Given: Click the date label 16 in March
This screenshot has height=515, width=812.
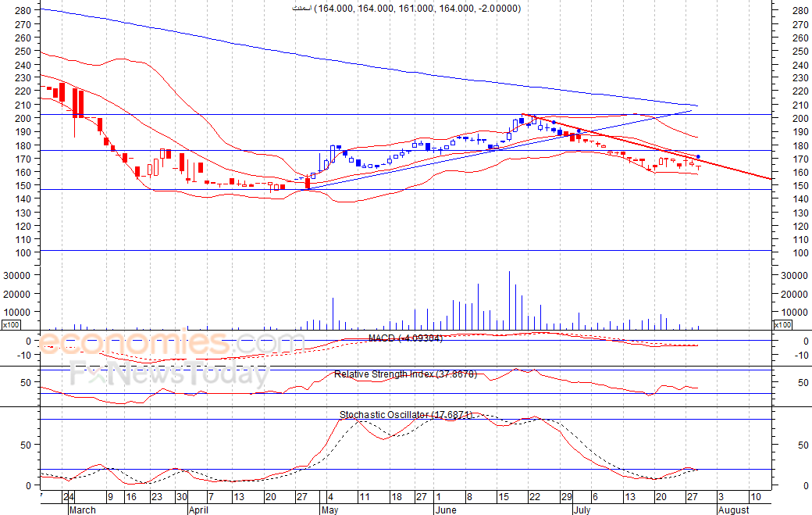Looking at the screenshot, I should pos(131,497).
